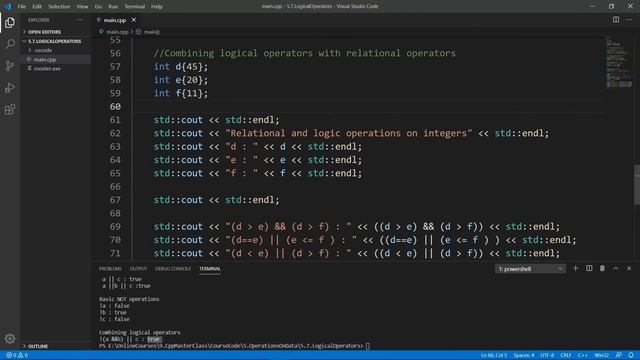Viewport: 640px width, 360px height.
Task: Open the Manage gear menu
Action: tap(10, 338)
